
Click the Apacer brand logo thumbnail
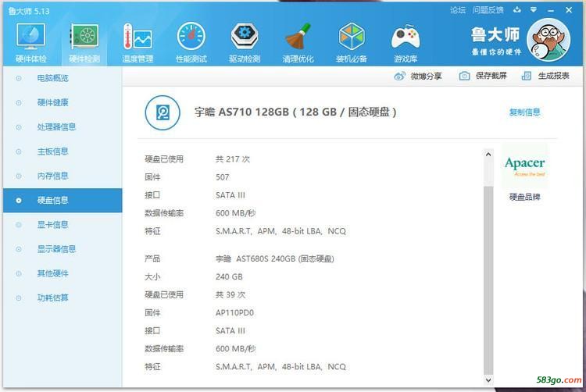525,166
